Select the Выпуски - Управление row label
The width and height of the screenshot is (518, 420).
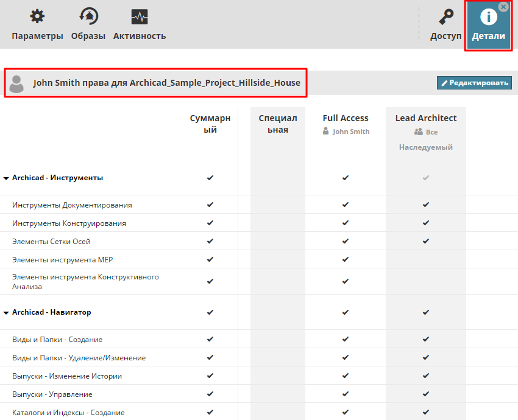click(x=52, y=394)
